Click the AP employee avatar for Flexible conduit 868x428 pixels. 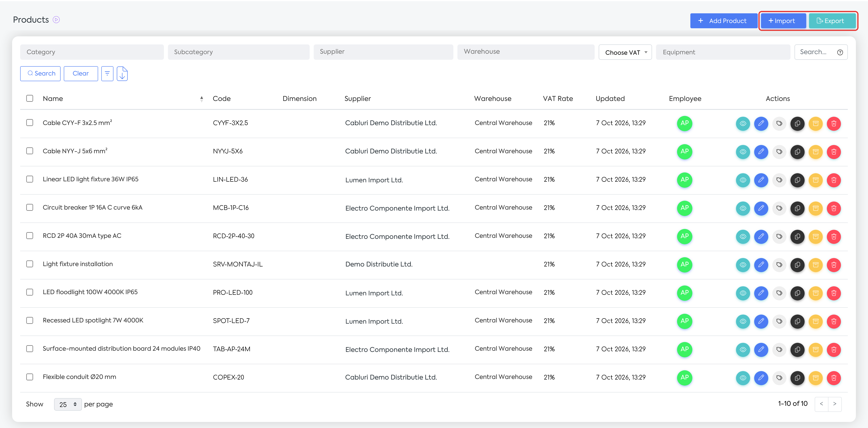click(x=684, y=378)
